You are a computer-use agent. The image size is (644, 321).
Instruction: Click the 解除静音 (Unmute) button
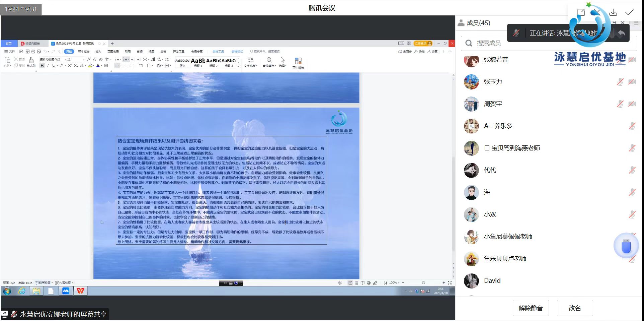(531, 308)
